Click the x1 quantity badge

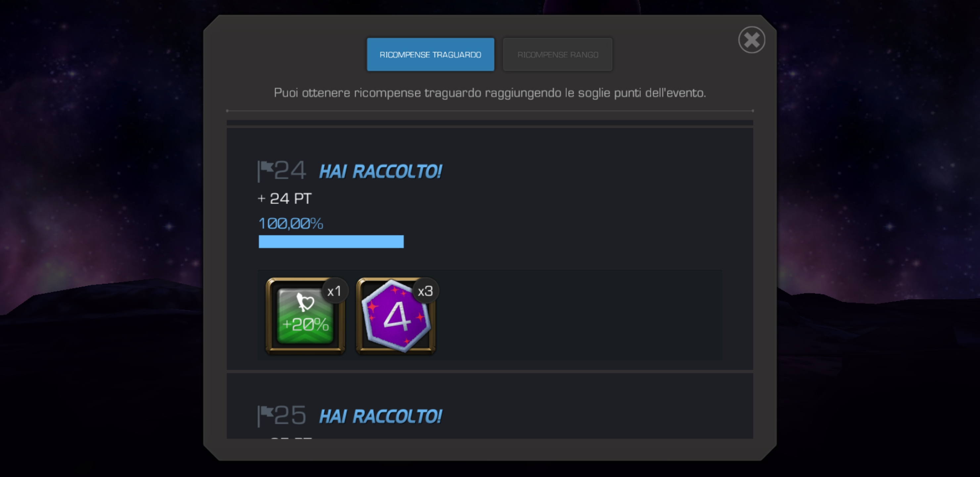(334, 291)
